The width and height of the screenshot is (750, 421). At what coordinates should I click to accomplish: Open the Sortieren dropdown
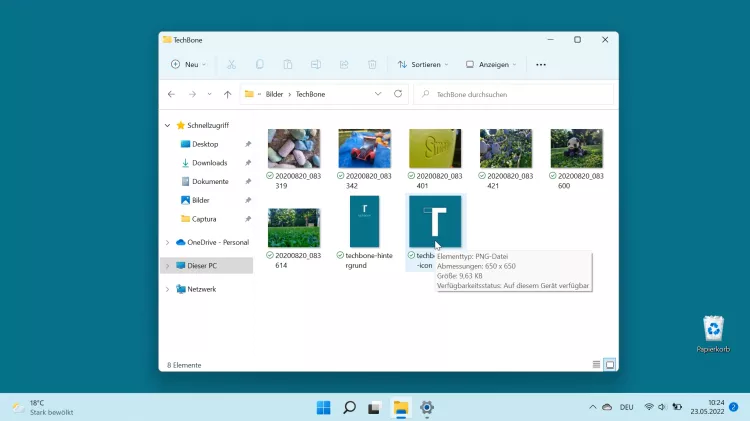coord(423,65)
